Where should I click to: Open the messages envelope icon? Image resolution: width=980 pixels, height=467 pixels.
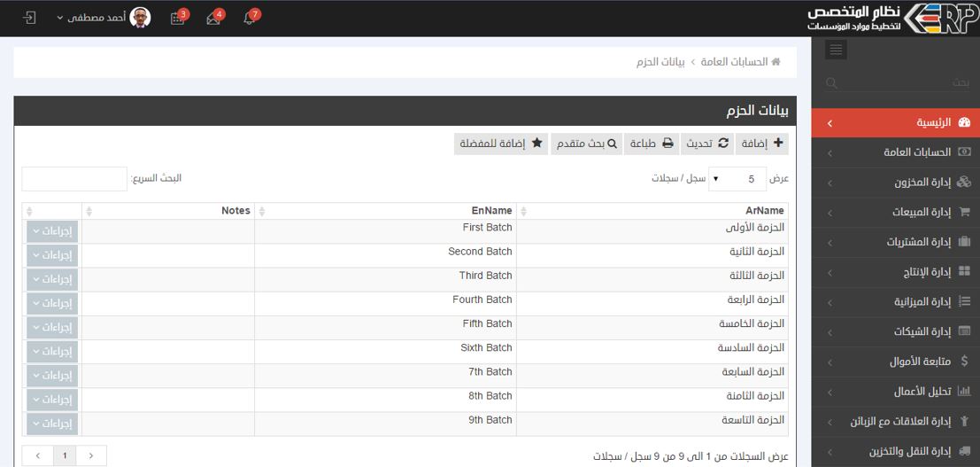click(213, 19)
